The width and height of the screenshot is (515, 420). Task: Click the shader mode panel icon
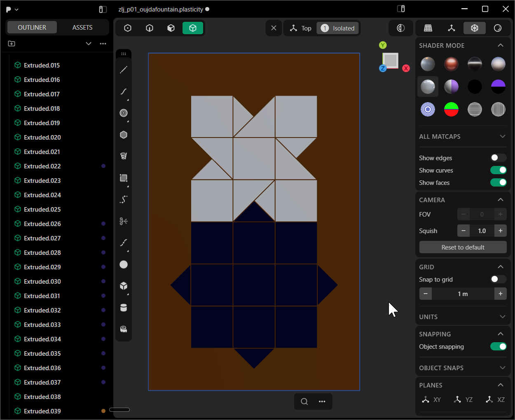coord(475,28)
